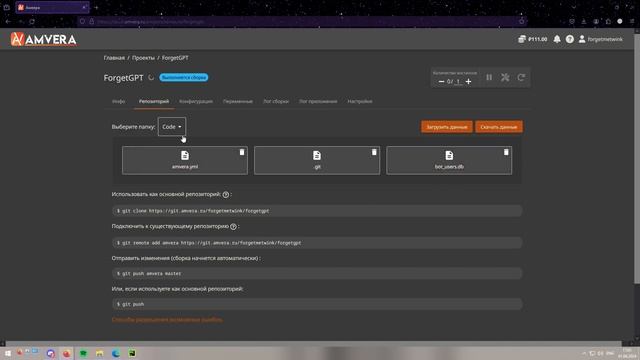
Task: Select the Amvera browser tab
Action: point(52,7)
